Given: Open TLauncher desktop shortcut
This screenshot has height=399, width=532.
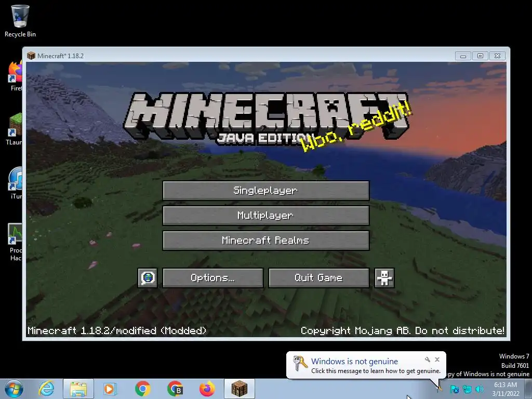Looking at the screenshot, I should point(14,129).
